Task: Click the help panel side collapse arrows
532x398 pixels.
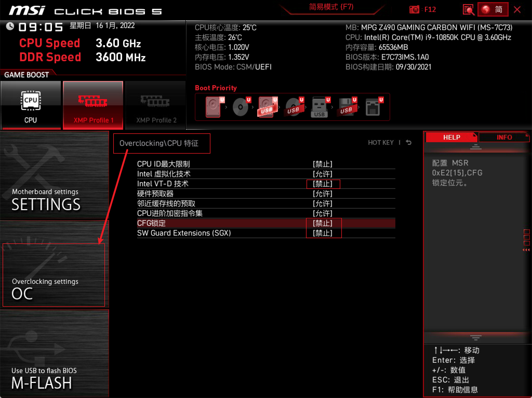Action: click(x=526, y=250)
